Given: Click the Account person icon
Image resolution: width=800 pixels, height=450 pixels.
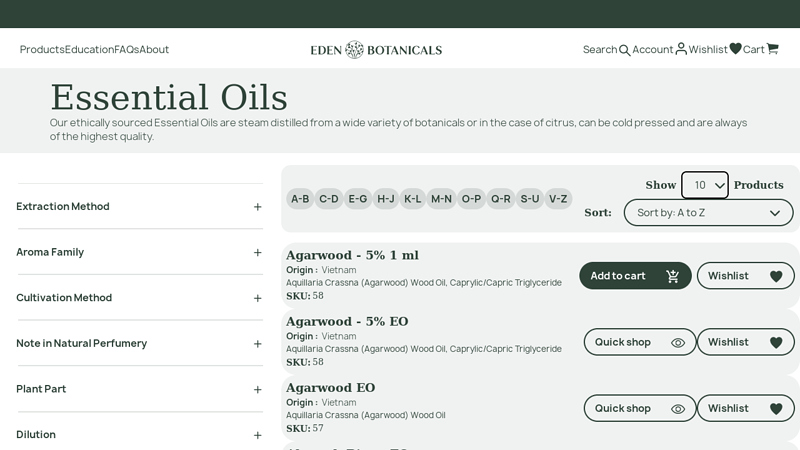Looking at the screenshot, I should [x=681, y=49].
